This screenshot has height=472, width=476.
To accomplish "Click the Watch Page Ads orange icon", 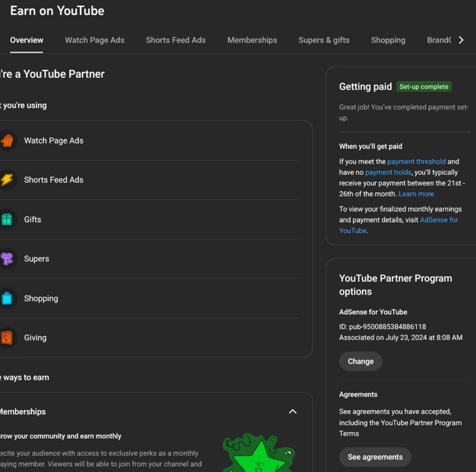I will (x=7, y=141).
